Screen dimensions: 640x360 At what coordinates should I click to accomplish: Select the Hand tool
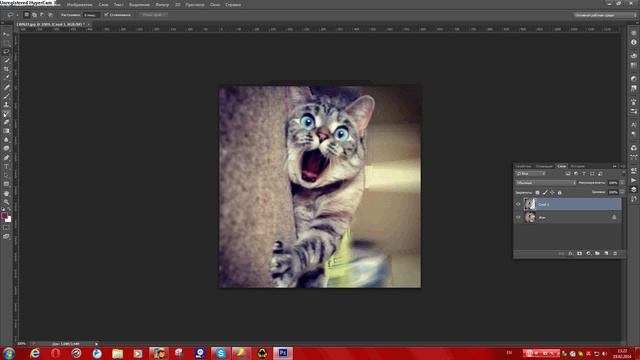point(6,193)
